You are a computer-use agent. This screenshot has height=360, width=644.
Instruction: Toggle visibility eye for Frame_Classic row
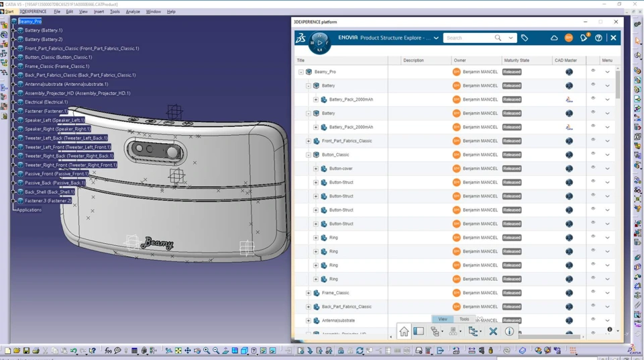593,291
